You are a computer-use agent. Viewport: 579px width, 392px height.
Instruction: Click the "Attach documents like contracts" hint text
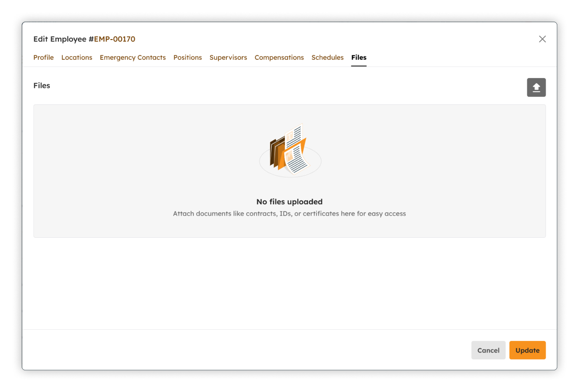click(x=289, y=214)
